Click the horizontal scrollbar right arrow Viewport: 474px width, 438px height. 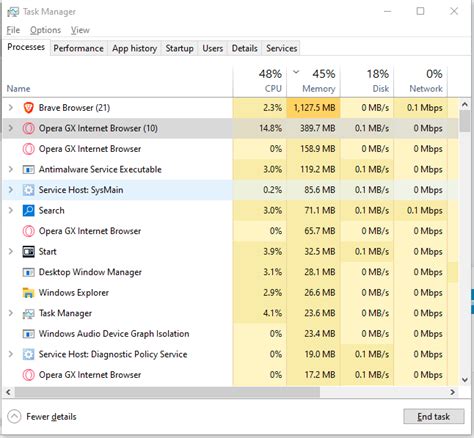click(452, 392)
